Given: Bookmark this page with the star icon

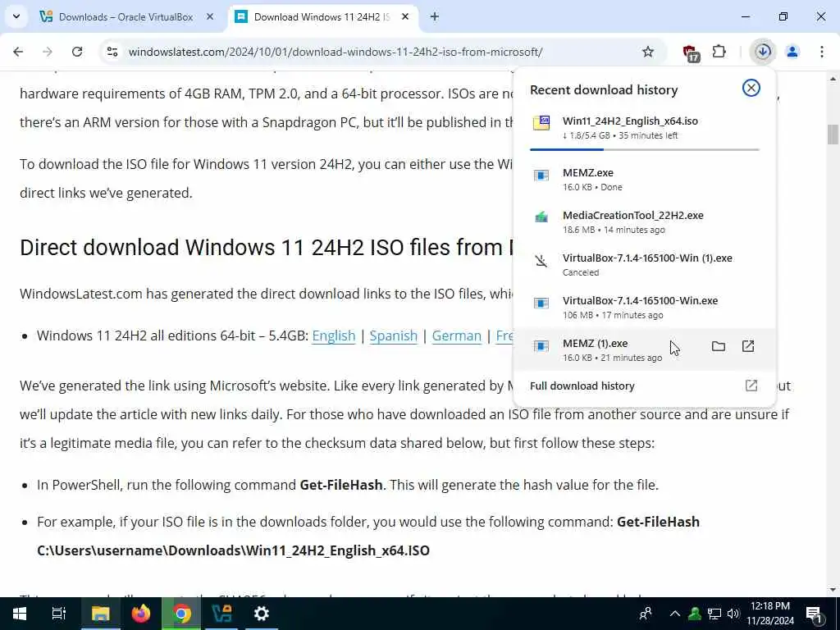Looking at the screenshot, I should [648, 52].
